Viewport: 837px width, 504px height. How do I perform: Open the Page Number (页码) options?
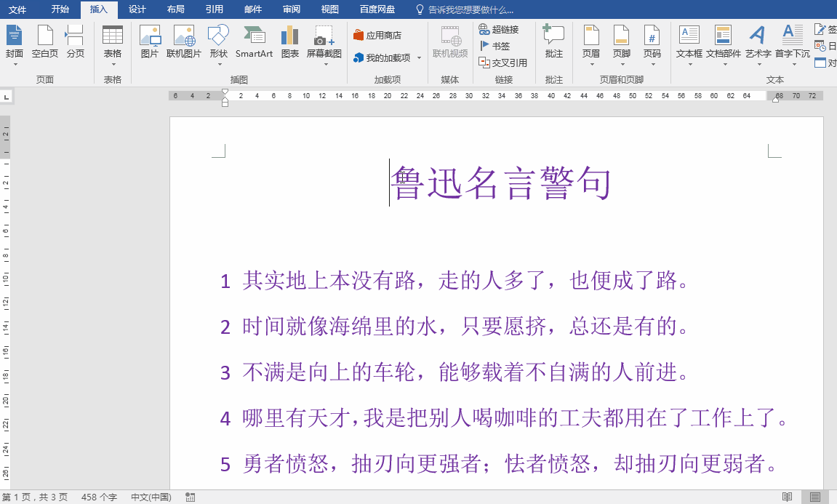652,43
